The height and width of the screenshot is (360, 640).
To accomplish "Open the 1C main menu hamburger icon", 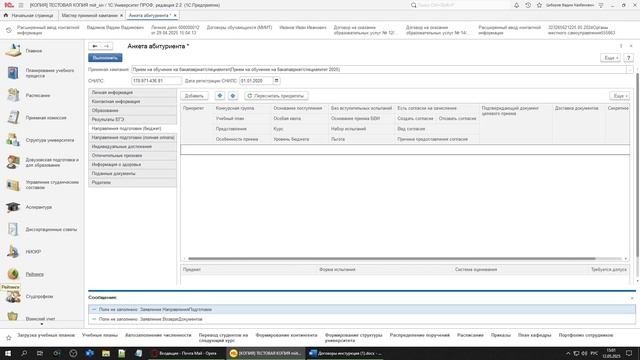I will (x=21, y=5).
